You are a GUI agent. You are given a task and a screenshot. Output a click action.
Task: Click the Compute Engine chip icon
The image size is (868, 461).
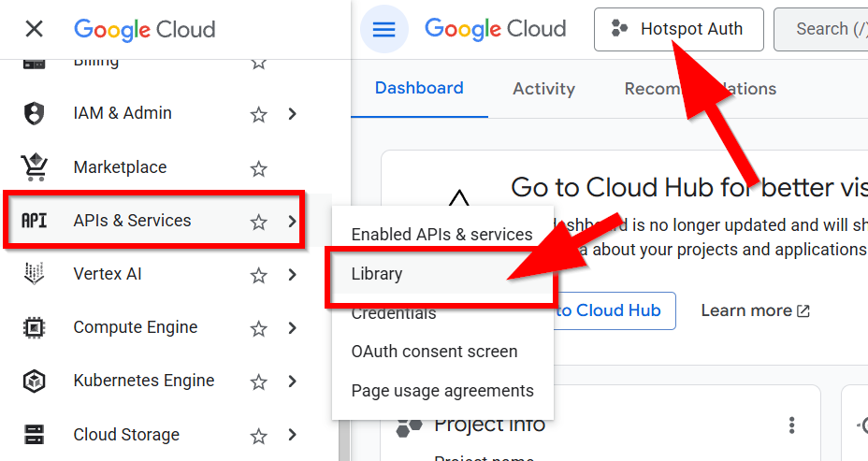34,328
